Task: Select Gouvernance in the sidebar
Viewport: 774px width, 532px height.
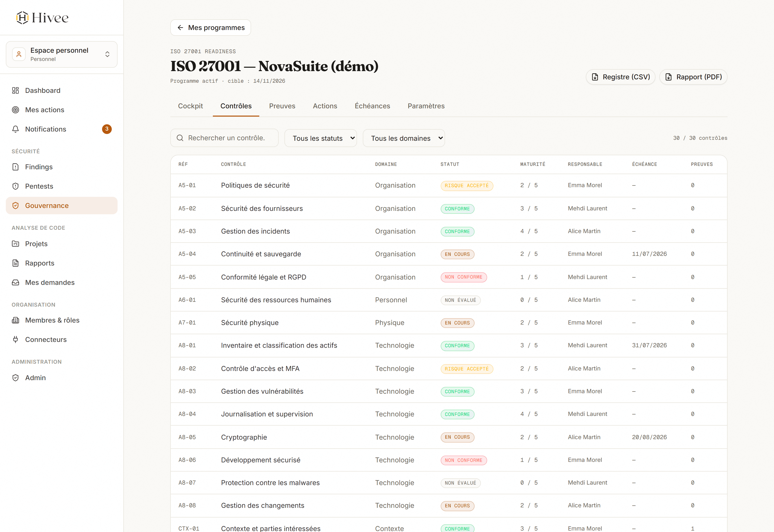Action: pos(62,205)
